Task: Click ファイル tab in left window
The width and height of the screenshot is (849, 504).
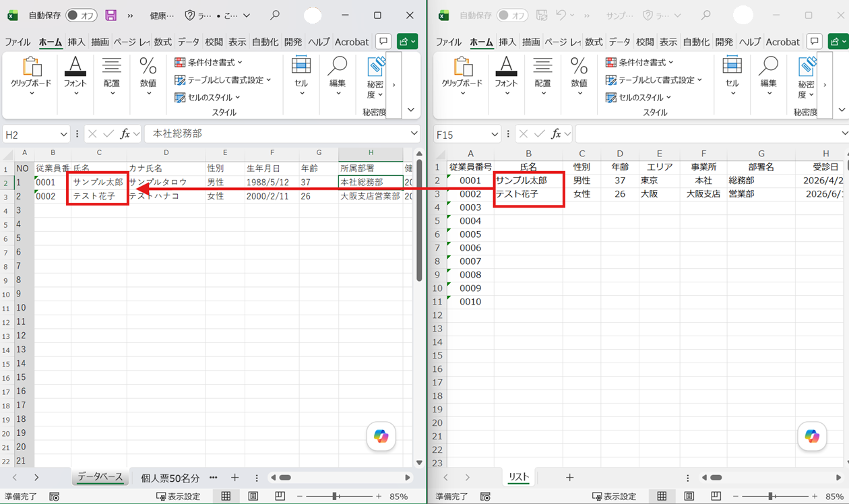Action: tap(18, 42)
